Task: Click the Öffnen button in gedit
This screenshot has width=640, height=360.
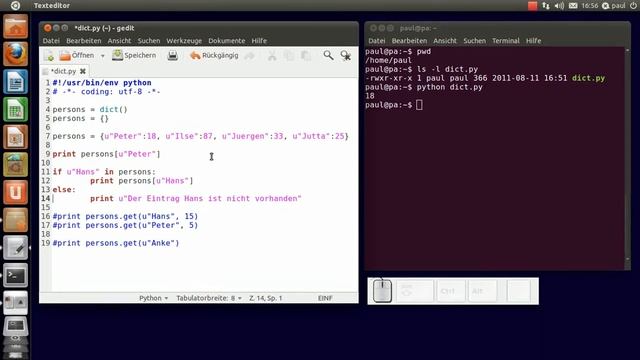Action: [x=76, y=56]
